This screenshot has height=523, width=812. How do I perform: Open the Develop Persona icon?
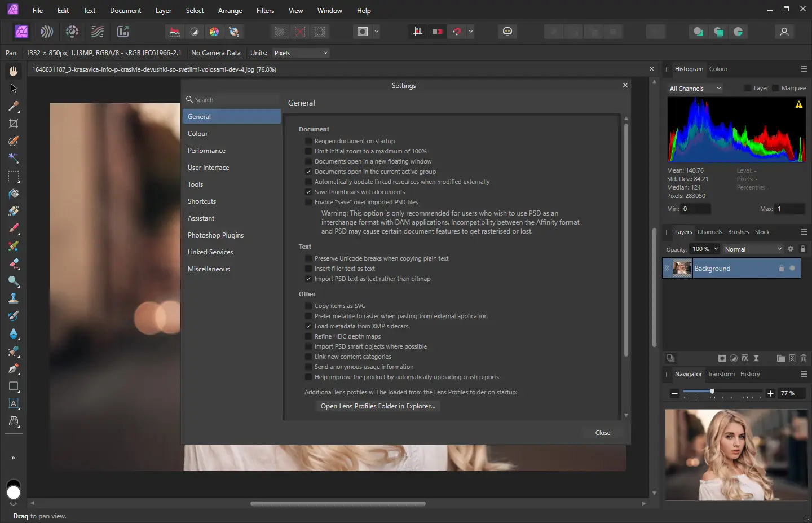pyautogui.click(x=72, y=32)
